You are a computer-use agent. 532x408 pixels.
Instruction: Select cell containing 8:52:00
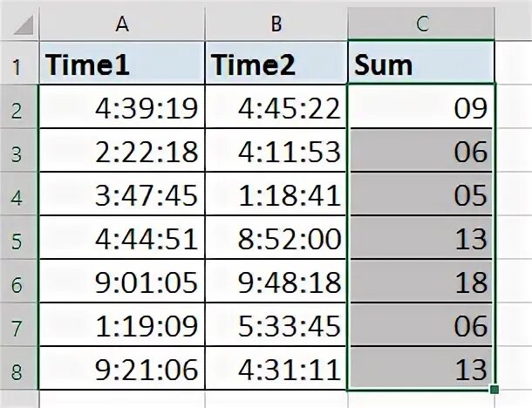(276, 238)
